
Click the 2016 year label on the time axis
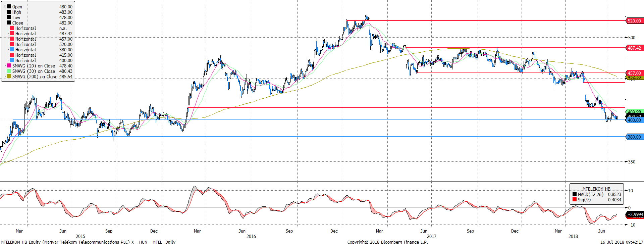click(x=251, y=236)
